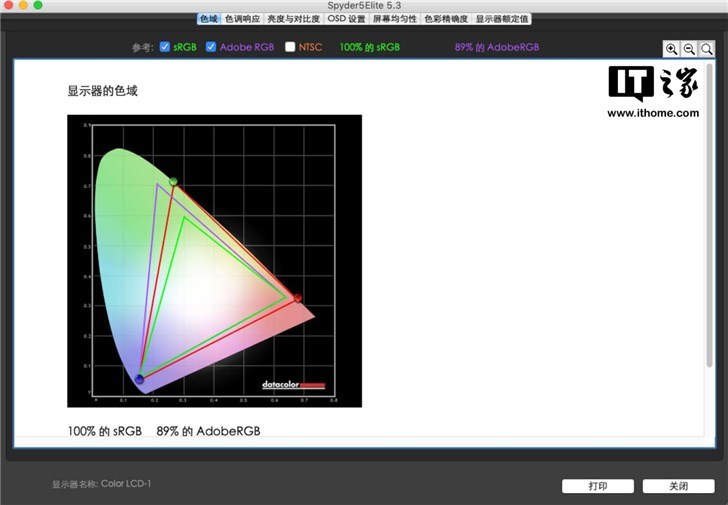Screen dimensions: 728x505
Task: Click the '显示器的色域' heading
Action: tap(103, 91)
